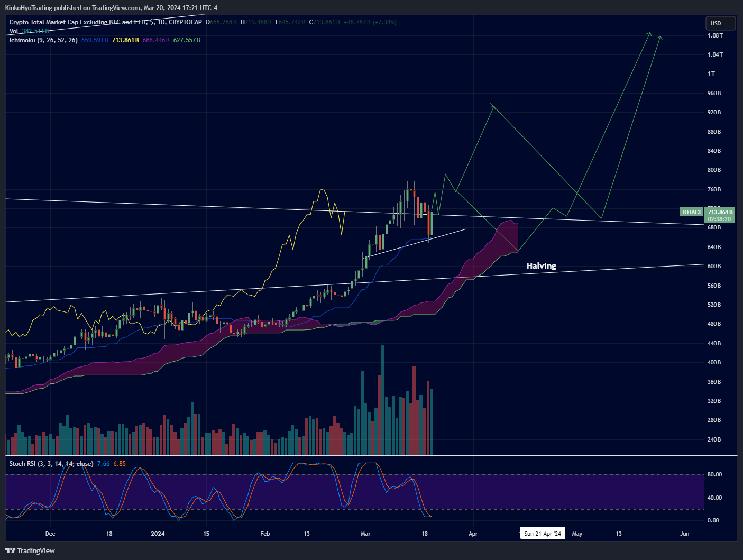Click the 760B price axis label
Image resolution: width=743 pixels, height=560 pixels.
(714, 189)
